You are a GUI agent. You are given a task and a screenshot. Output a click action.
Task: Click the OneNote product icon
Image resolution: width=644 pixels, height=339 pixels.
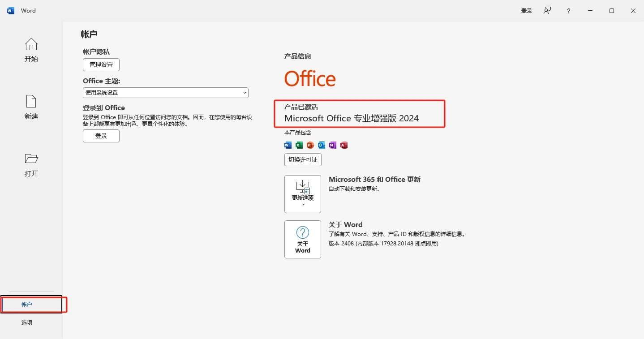[332, 145]
